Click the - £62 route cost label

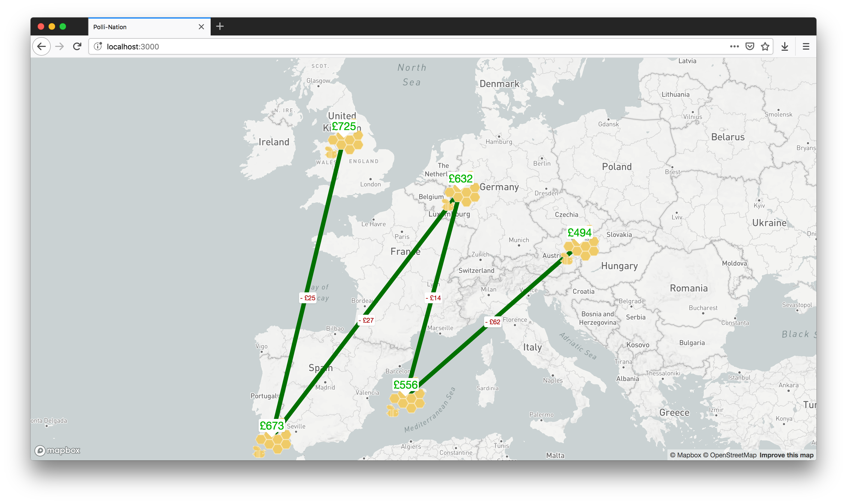pyautogui.click(x=493, y=322)
